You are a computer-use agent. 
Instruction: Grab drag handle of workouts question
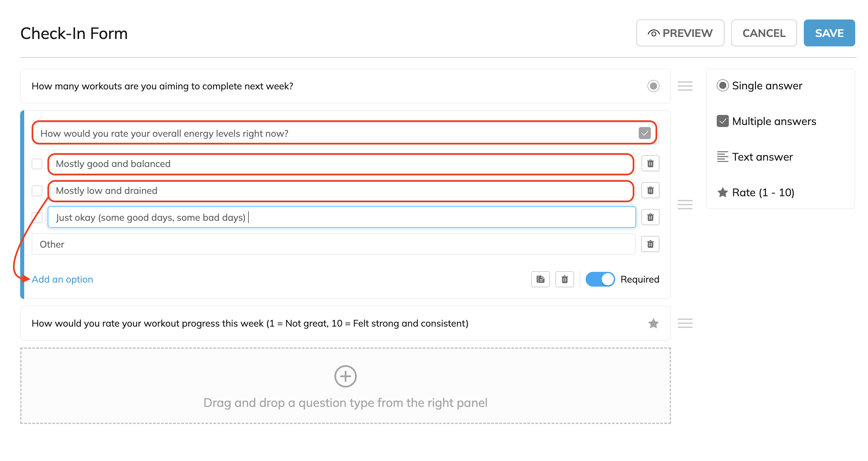tap(685, 86)
